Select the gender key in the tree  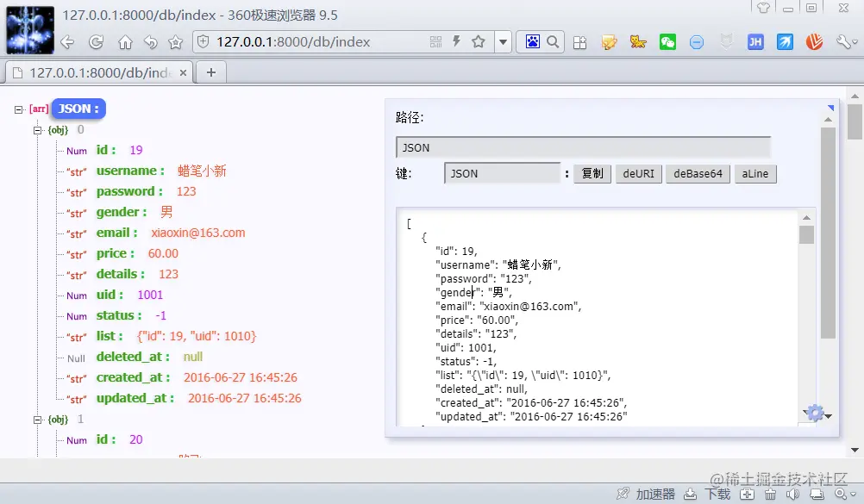click(122, 212)
